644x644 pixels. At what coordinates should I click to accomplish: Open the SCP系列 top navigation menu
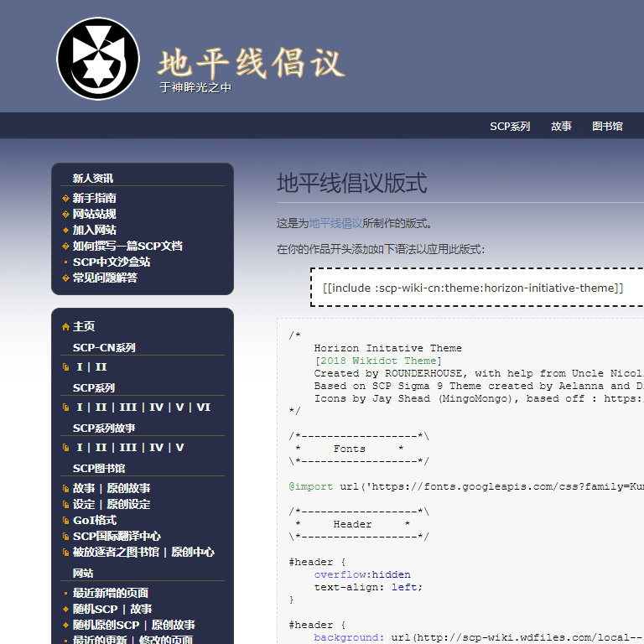pos(510,127)
